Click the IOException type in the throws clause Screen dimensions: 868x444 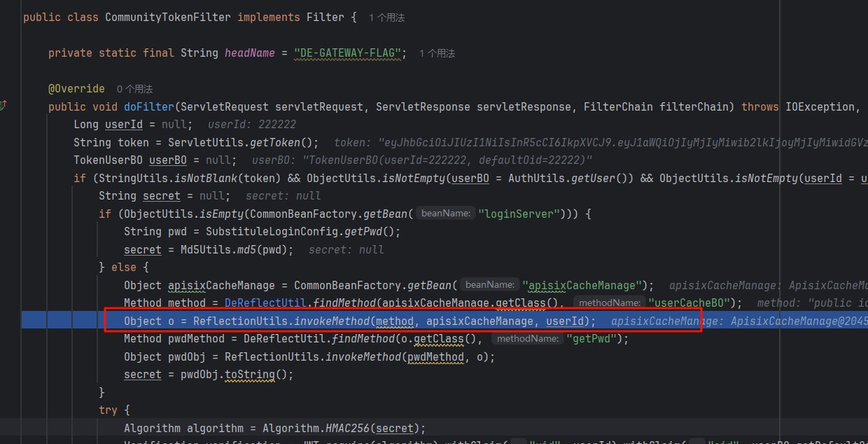tap(820, 107)
